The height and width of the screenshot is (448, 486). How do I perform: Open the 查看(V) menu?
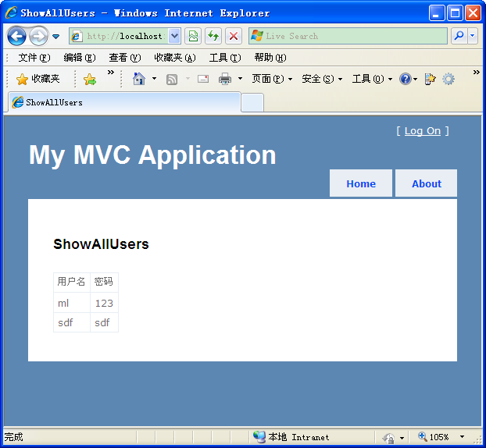click(x=125, y=58)
